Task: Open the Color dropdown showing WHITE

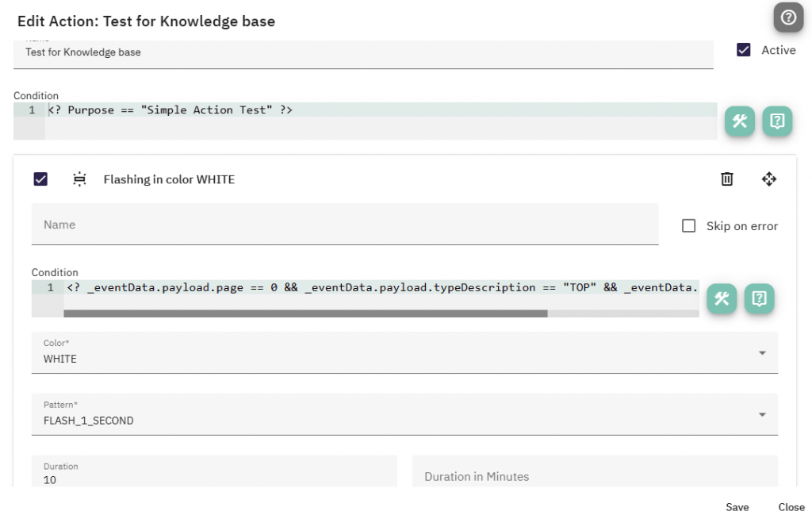Action: pos(404,352)
